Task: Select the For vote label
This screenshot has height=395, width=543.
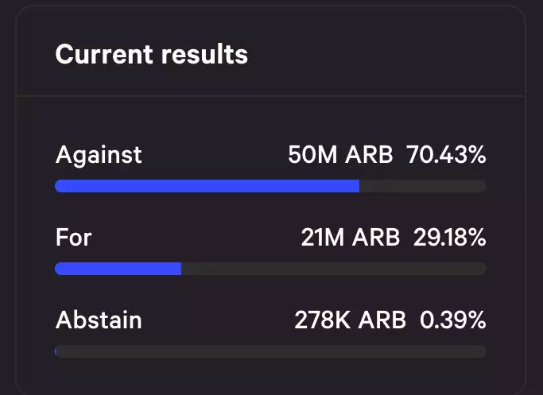Action: [x=73, y=237]
